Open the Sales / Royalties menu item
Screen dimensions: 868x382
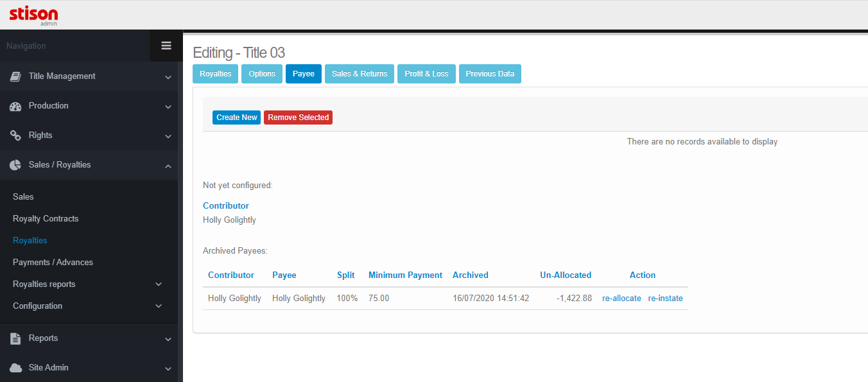coord(90,165)
